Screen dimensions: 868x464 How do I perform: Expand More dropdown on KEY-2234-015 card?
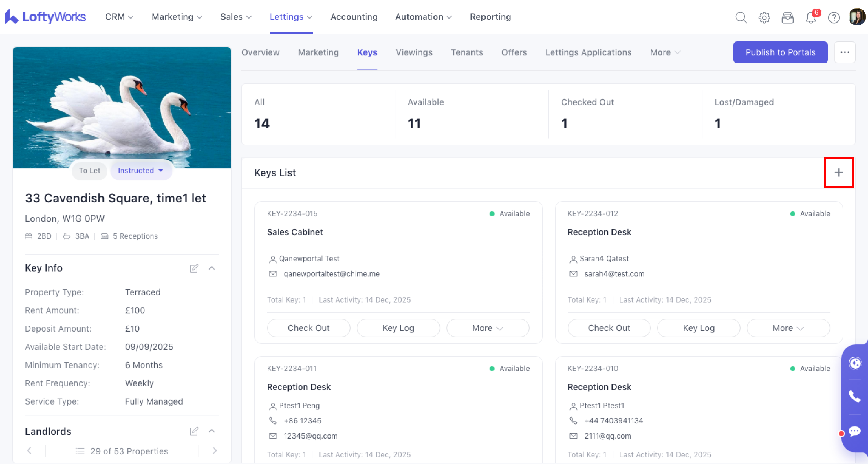point(487,328)
